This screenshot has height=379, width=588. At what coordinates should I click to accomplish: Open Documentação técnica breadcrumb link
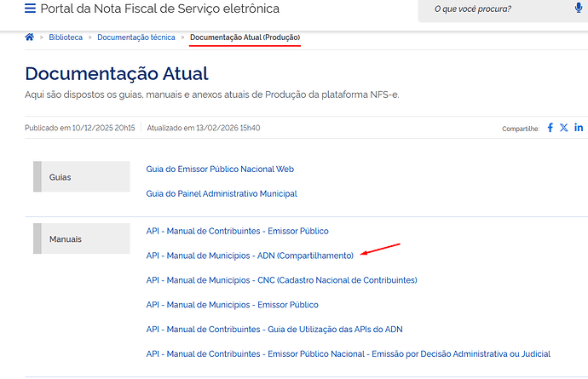[135, 37]
